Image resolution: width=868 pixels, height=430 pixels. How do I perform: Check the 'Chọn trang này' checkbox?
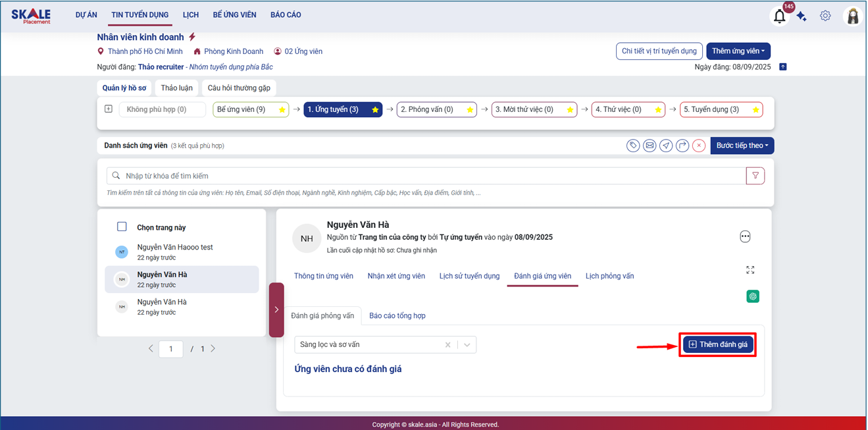[x=122, y=227]
